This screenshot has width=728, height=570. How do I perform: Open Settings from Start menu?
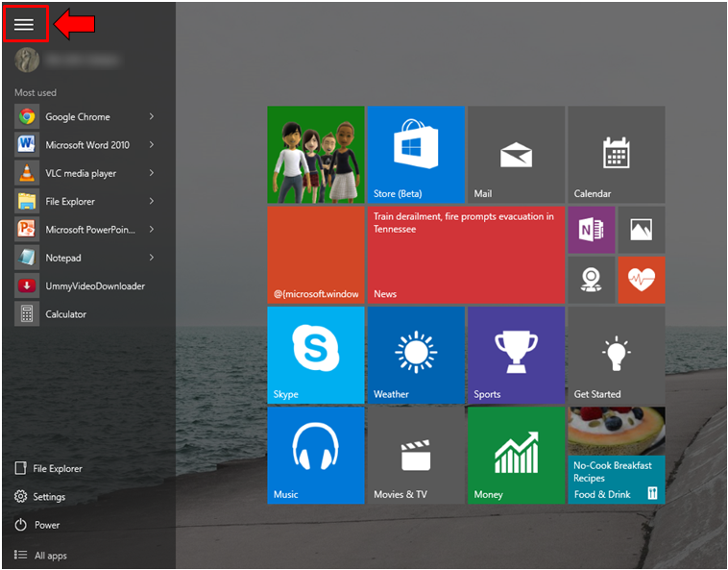coord(40,497)
